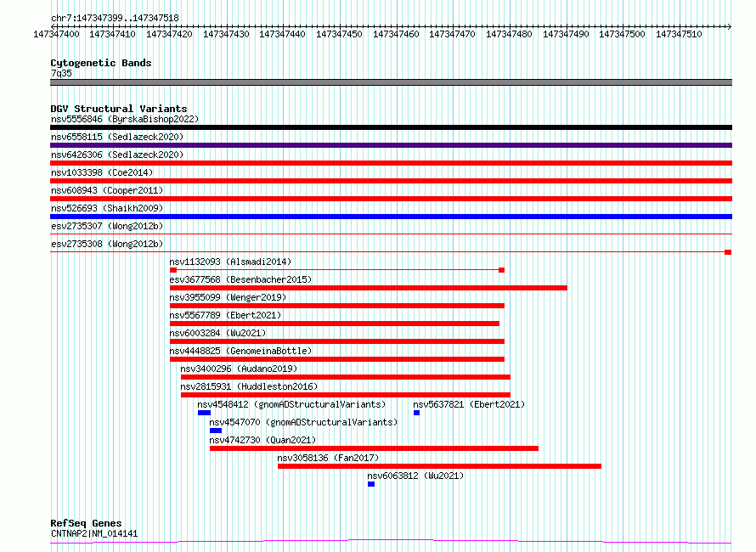Click the 147347400 ruler position label
This screenshot has height=552, width=756.
[x=56, y=34]
